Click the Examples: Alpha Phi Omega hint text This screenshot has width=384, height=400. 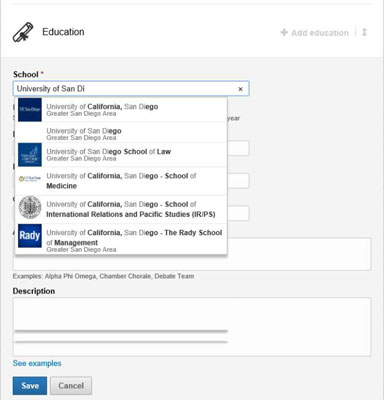[103, 276]
